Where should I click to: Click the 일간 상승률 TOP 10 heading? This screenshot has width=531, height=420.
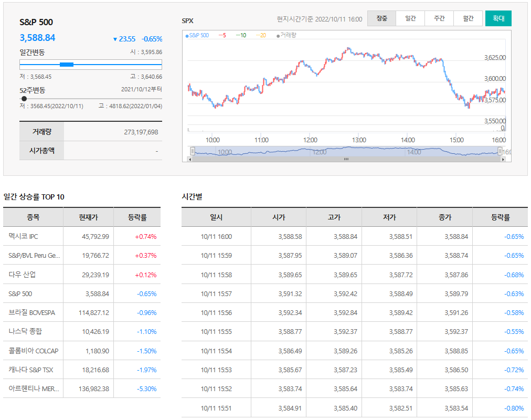coord(34,197)
